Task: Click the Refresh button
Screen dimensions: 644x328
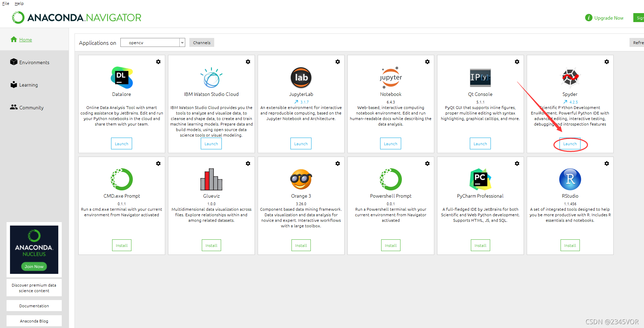Action: click(x=637, y=42)
